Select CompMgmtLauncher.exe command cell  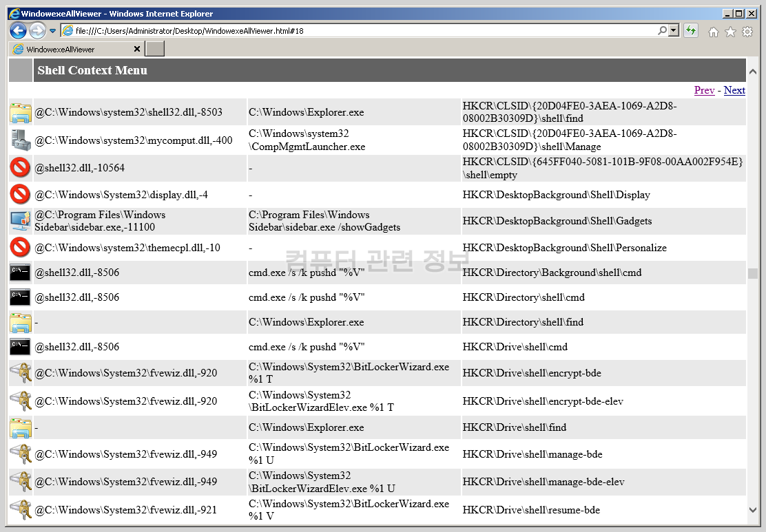coord(353,140)
